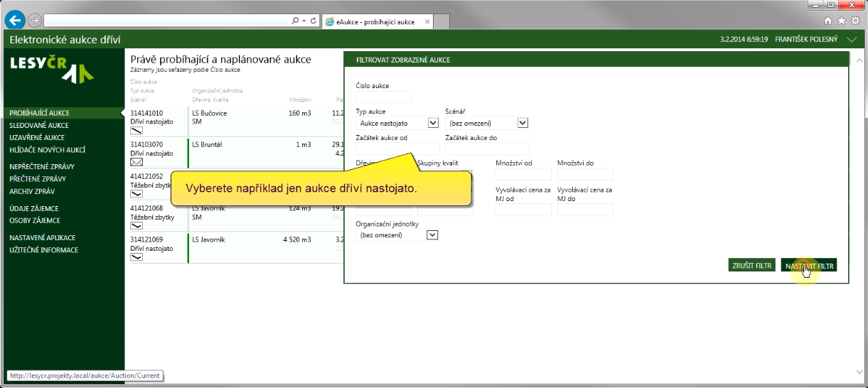This screenshot has width=868, height=388.
Task: Select auction number 314103070
Action: pos(147,145)
